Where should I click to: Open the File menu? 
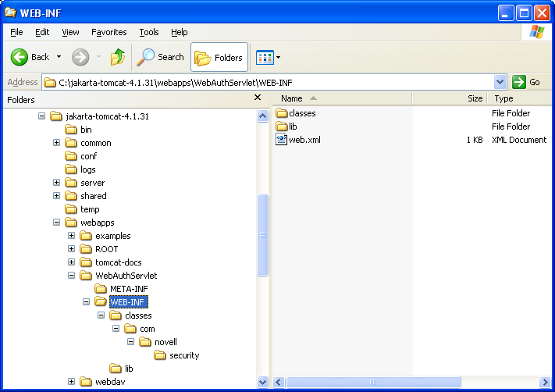[16, 32]
